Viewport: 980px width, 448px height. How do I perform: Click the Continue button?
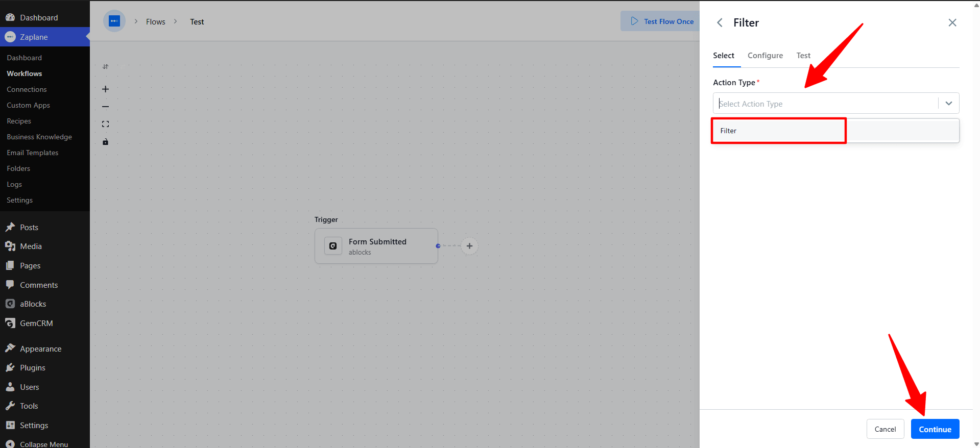click(x=935, y=429)
